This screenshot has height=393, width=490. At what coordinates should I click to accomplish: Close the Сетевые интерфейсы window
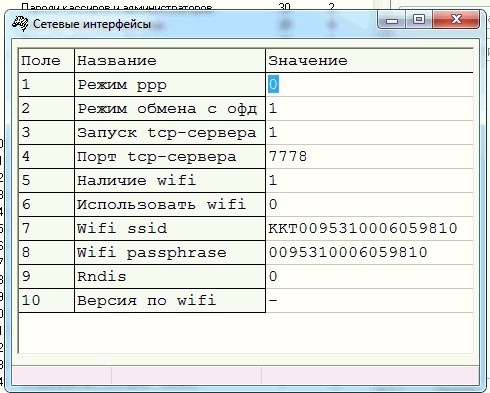pyautogui.click(x=456, y=20)
